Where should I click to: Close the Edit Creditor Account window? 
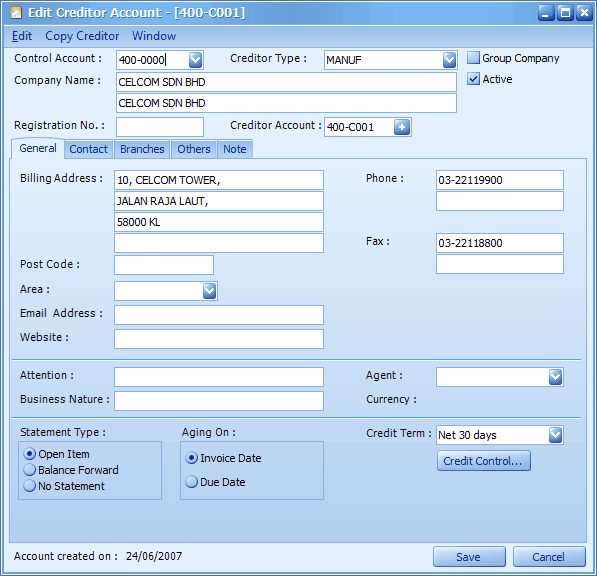coord(584,13)
